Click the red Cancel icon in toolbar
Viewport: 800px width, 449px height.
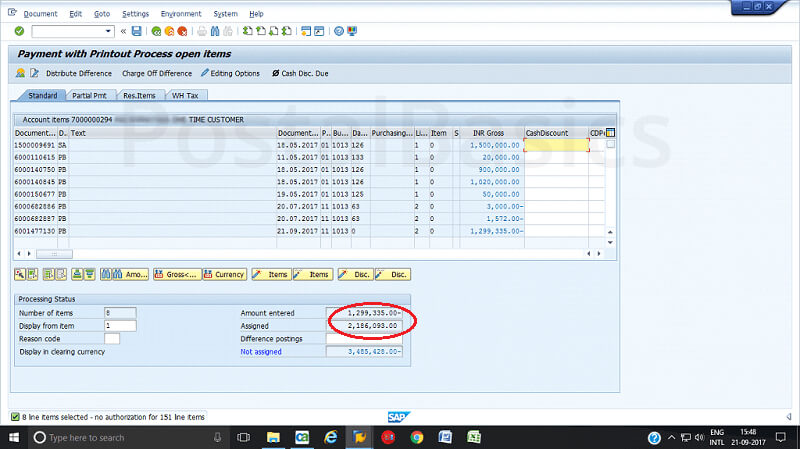point(184,31)
